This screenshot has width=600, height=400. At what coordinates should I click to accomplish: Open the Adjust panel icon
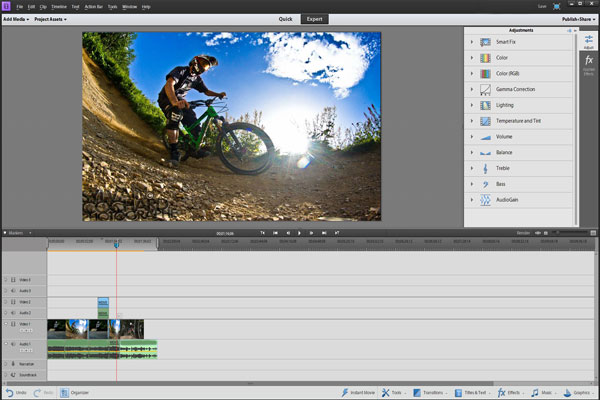[589, 40]
